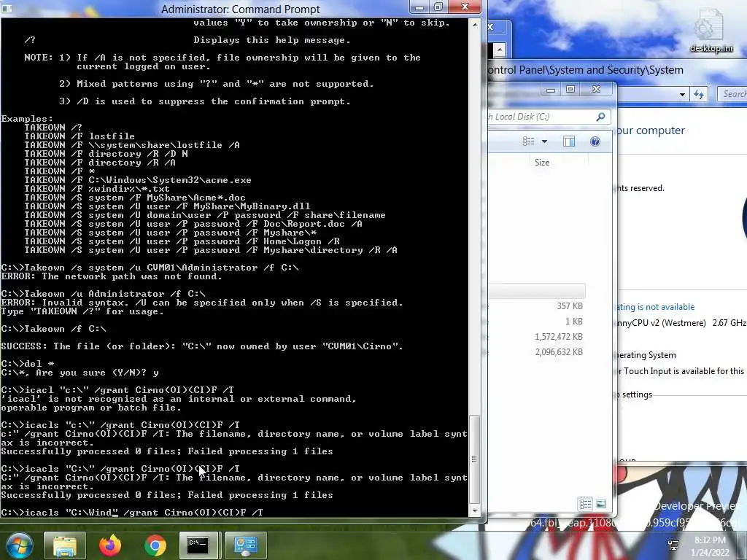Click the SUCCESS ownership line in Command Prompt
The image size is (747, 560).
pos(202,346)
